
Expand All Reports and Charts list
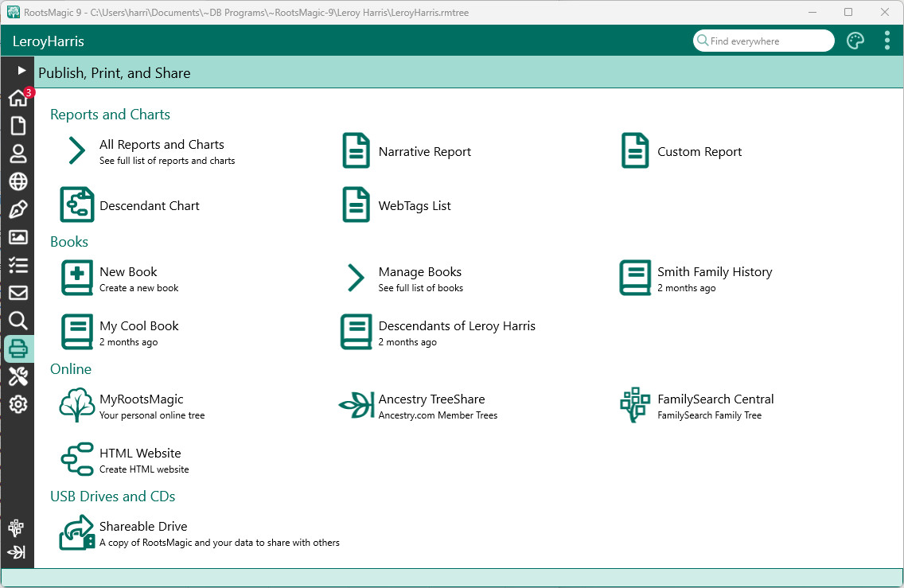[x=162, y=150]
